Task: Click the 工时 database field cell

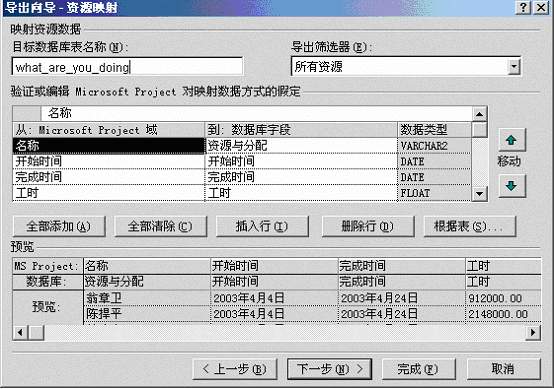Action: 301,193
